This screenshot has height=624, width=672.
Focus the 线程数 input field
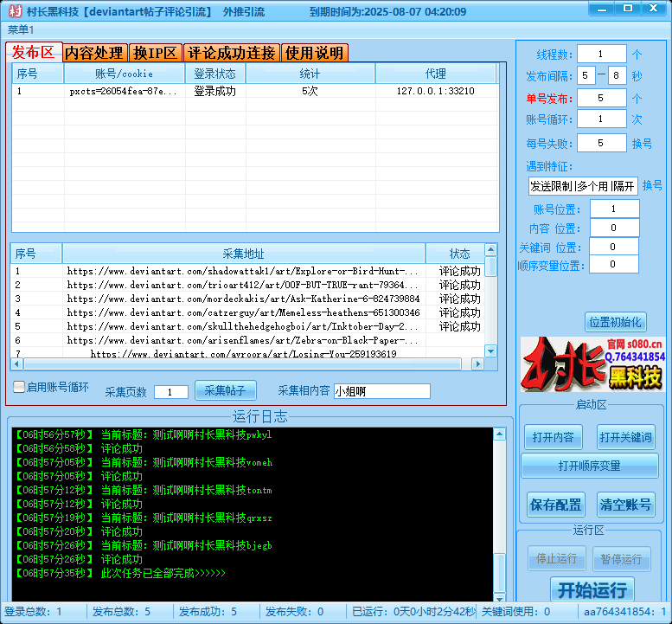coord(601,54)
